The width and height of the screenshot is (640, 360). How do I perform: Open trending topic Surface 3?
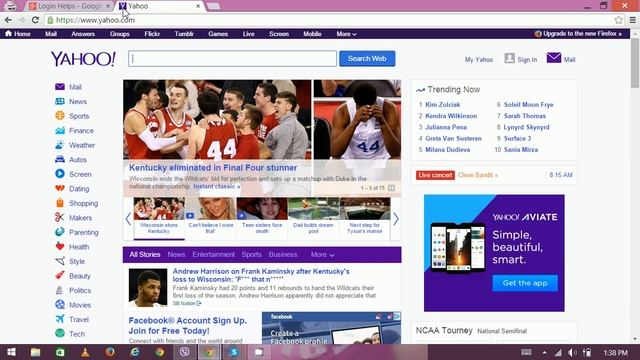[x=517, y=138]
